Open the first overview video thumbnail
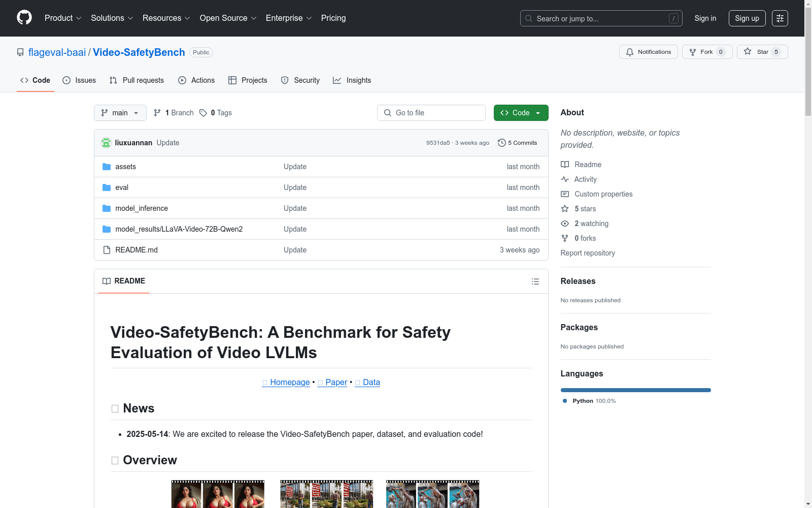Viewport: 812px width, 508px height. [218, 494]
